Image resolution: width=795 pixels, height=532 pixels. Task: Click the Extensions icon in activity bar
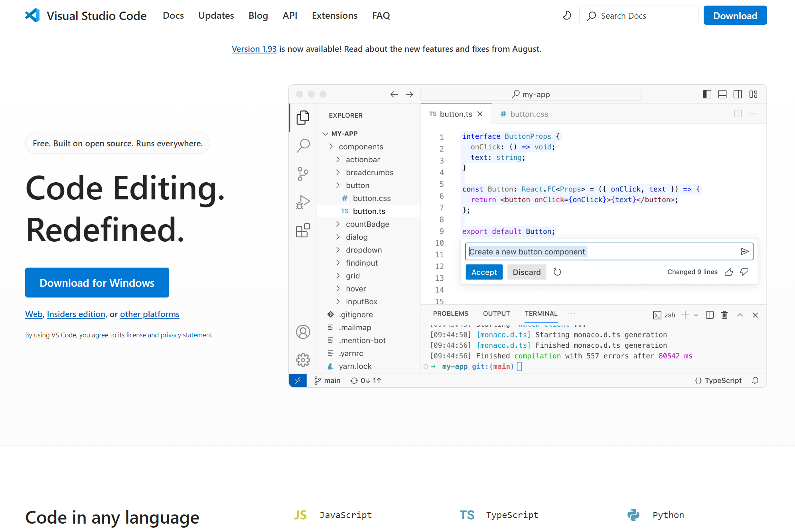point(303,231)
